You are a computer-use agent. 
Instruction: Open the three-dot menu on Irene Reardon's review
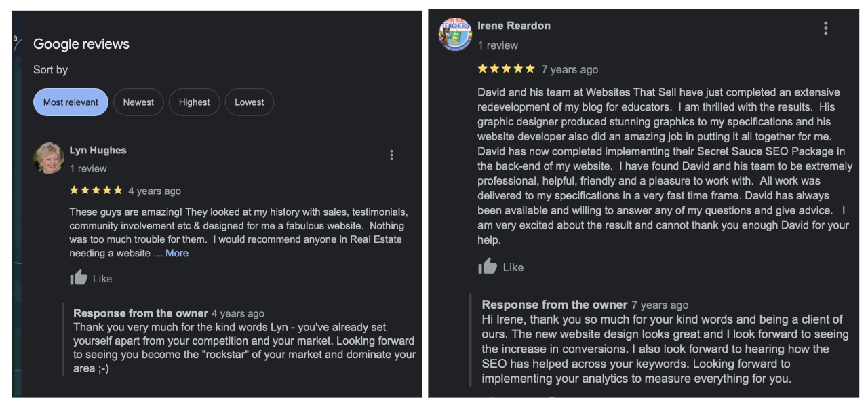pos(825,28)
